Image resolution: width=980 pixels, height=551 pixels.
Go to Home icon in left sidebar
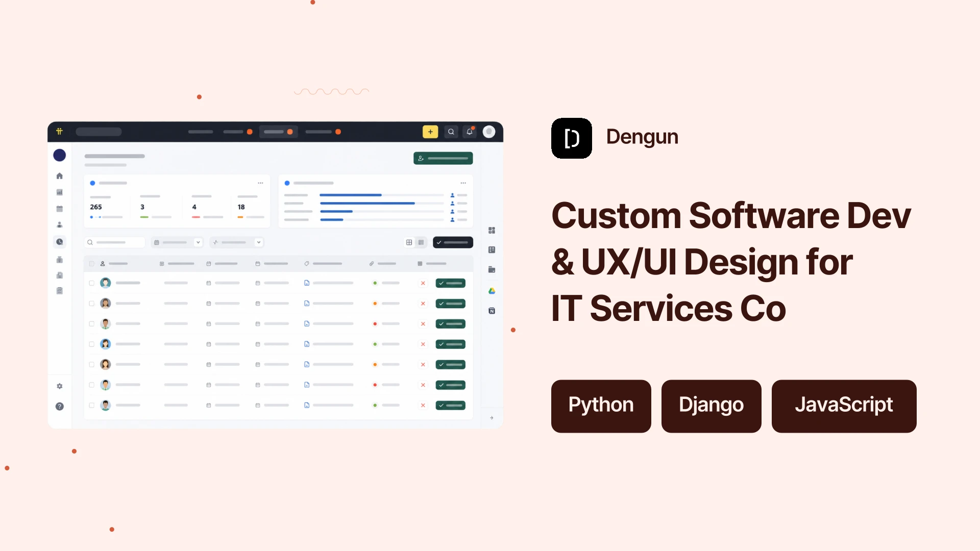pyautogui.click(x=60, y=176)
